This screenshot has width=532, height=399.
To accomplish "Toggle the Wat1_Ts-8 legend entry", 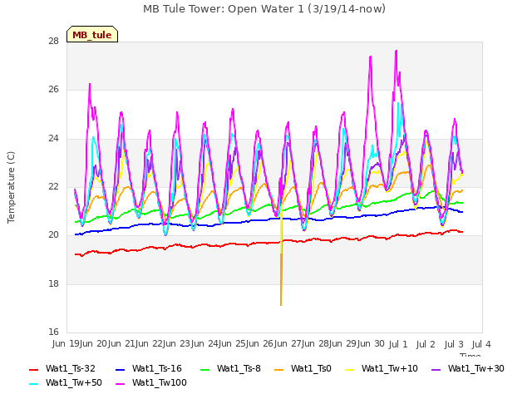I will (x=231, y=369).
